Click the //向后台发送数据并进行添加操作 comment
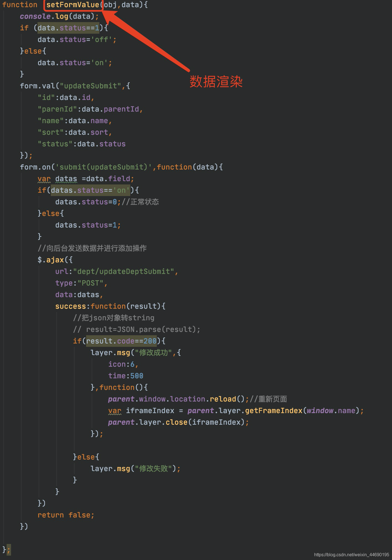Viewport: 392px width, 560px height. [92, 248]
